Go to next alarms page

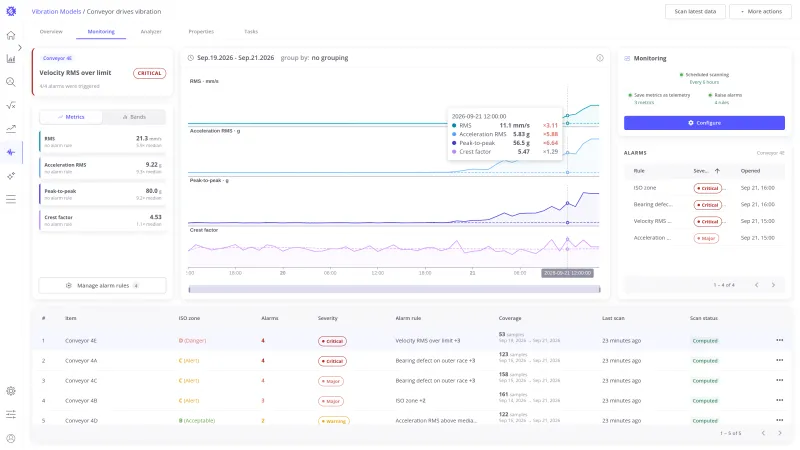point(773,285)
